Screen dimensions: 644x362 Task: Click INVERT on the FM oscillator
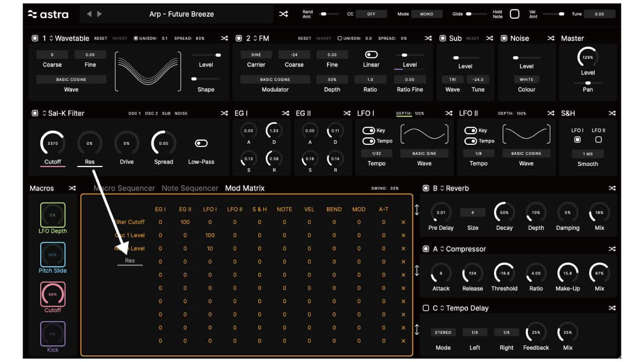point(323,38)
